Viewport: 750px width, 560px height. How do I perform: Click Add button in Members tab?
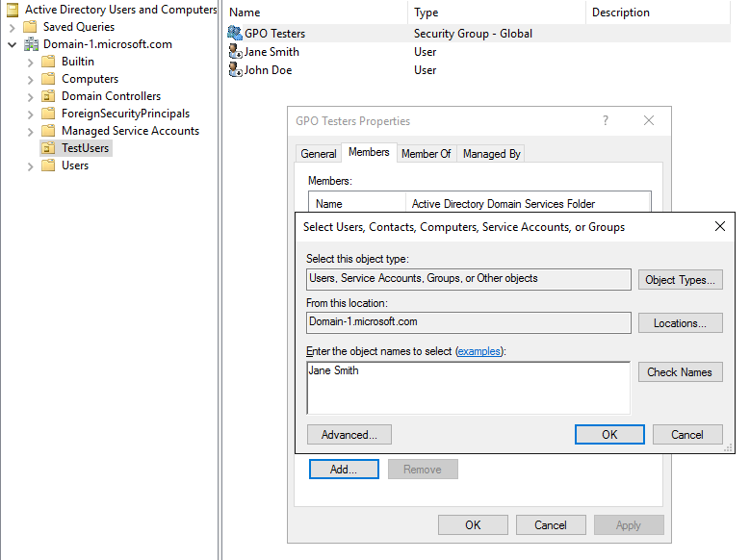[x=344, y=470]
